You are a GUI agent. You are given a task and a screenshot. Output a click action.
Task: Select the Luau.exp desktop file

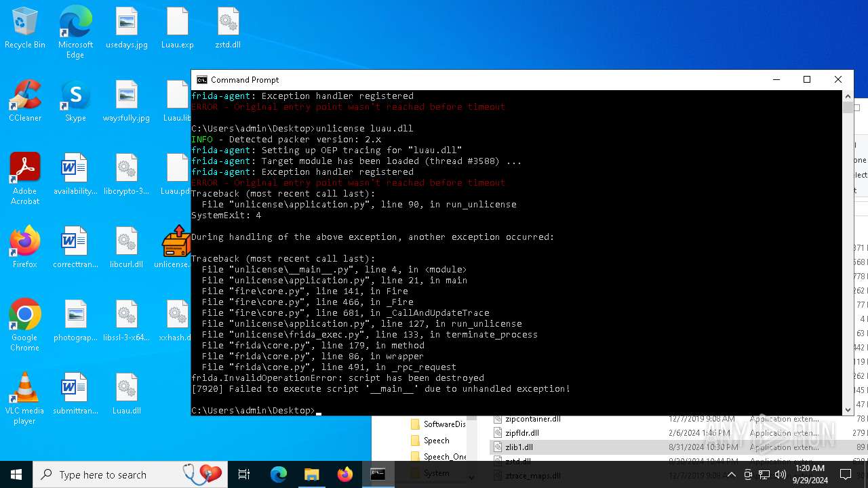178,28
